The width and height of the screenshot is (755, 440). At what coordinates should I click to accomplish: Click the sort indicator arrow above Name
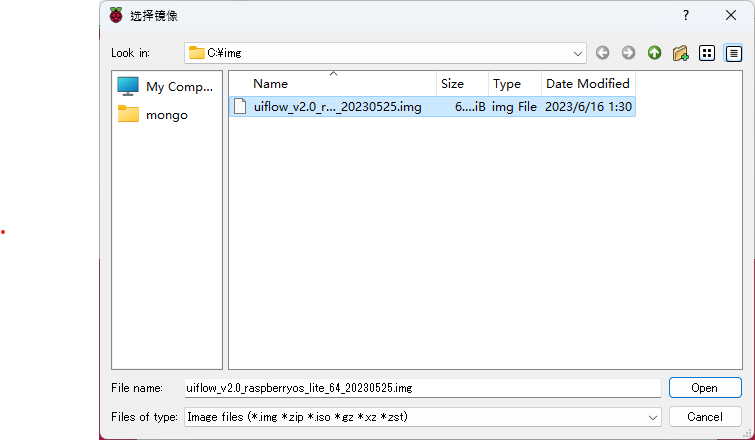point(333,74)
